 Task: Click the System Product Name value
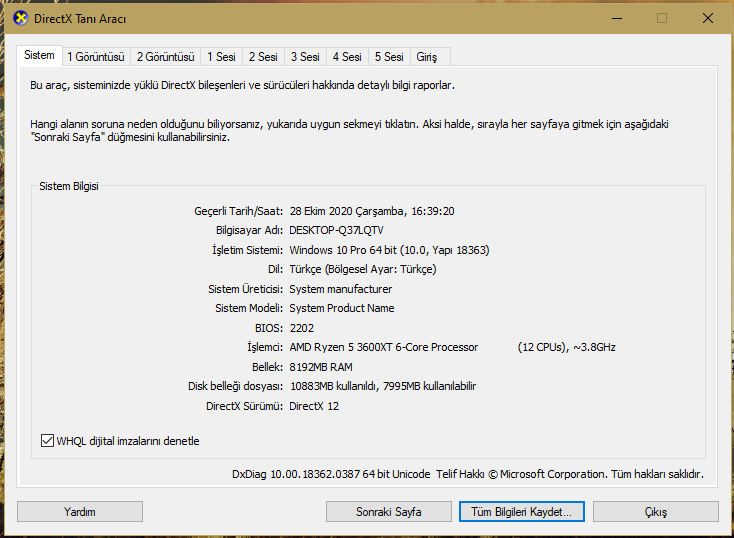pyautogui.click(x=342, y=308)
